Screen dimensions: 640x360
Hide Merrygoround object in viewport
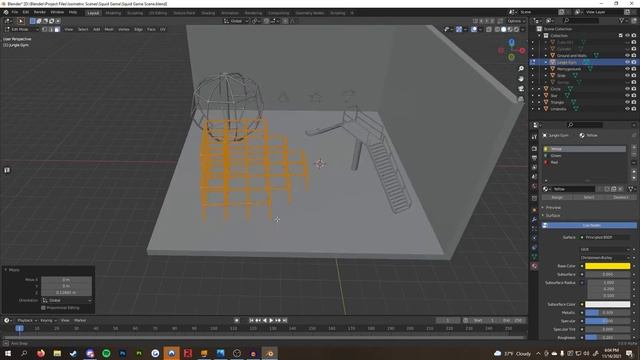tap(627, 69)
